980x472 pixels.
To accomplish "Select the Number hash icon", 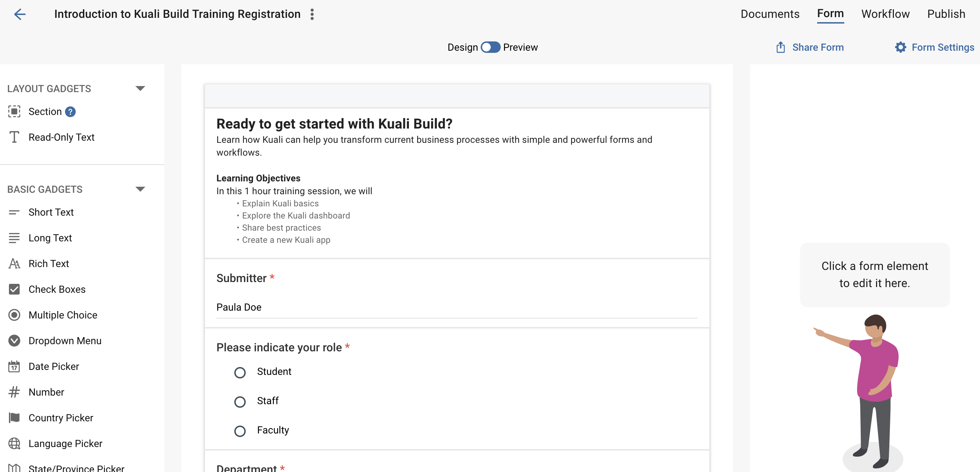I will pyautogui.click(x=14, y=392).
